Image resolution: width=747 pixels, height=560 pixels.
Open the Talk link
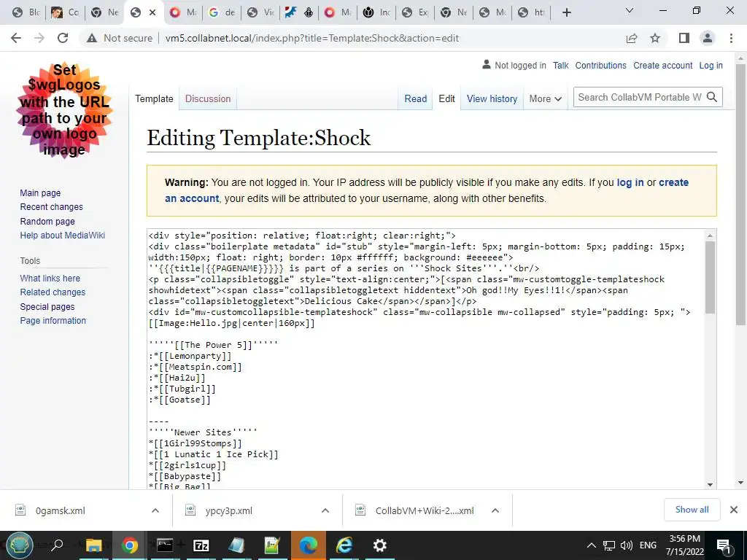tap(561, 65)
